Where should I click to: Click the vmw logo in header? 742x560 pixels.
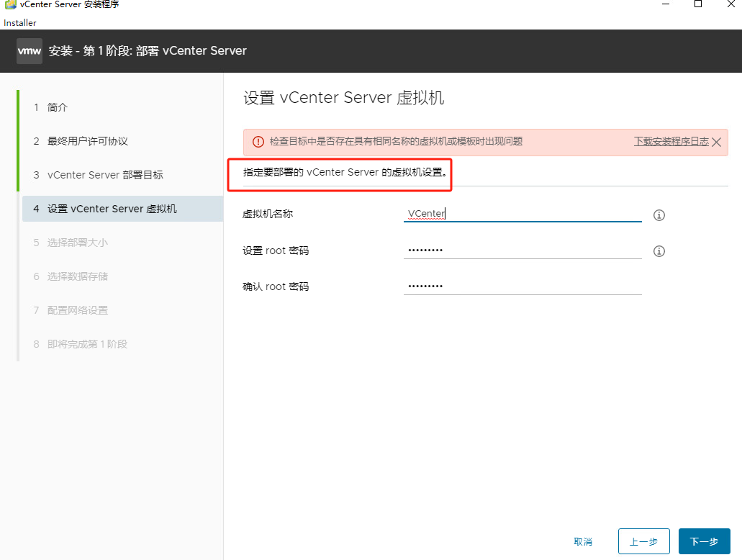[x=30, y=50]
